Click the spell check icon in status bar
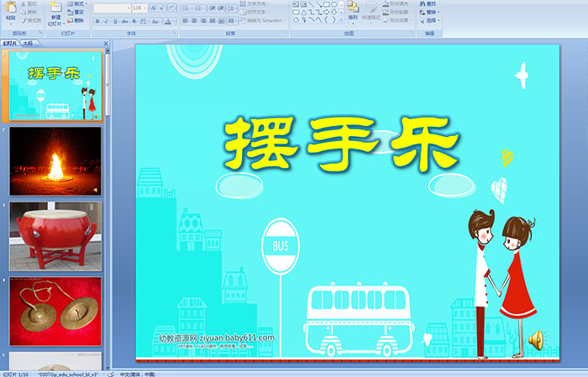Image resolution: width=588 pixels, height=377 pixels. (x=111, y=373)
